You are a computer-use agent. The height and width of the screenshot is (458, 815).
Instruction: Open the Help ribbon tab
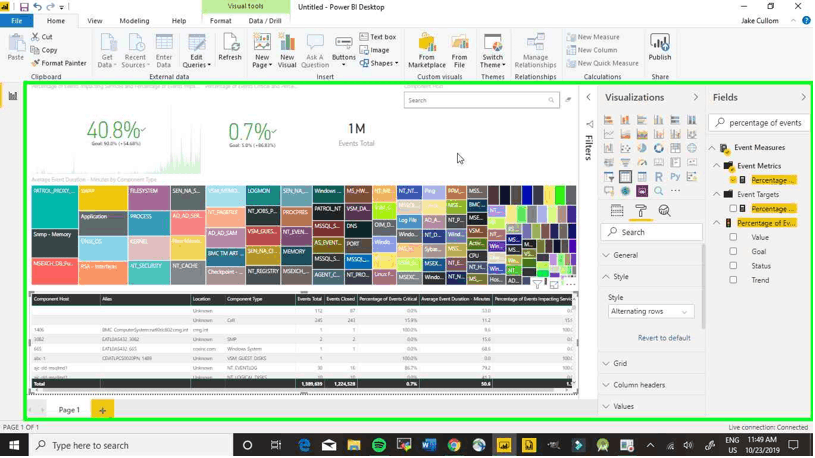click(179, 21)
